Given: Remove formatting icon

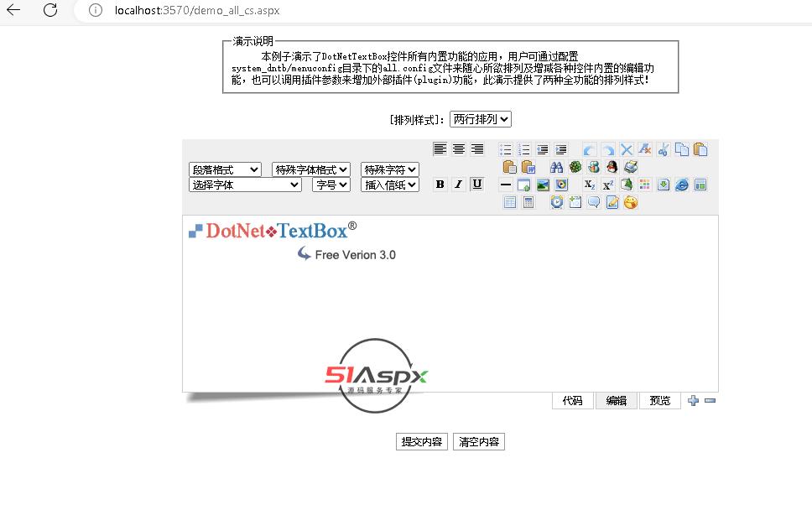Looking at the screenshot, I should point(645,149).
